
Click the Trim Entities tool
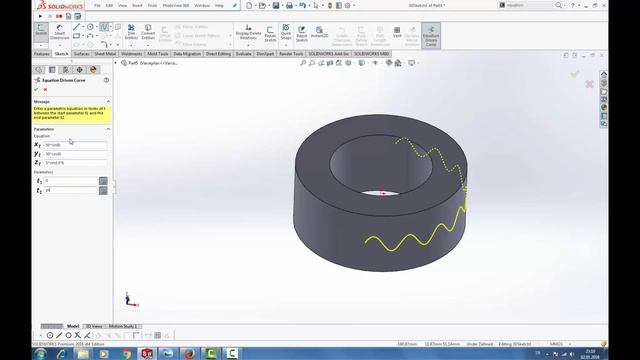click(131, 32)
